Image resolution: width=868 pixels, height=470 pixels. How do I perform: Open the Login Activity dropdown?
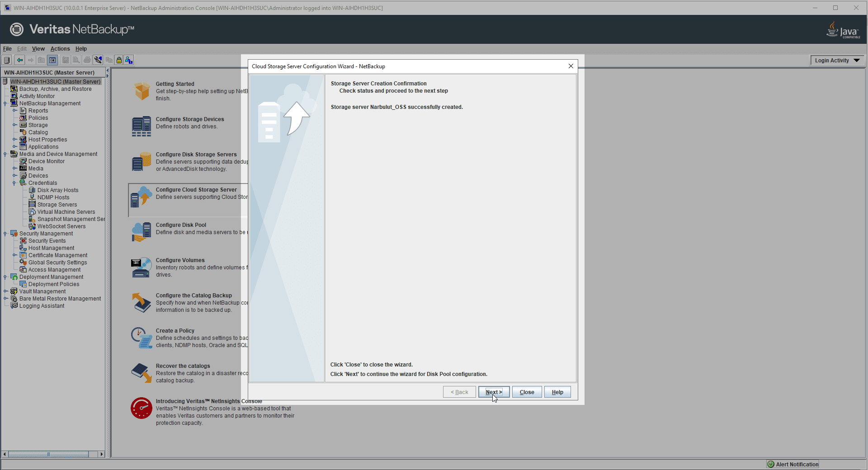pyautogui.click(x=837, y=61)
